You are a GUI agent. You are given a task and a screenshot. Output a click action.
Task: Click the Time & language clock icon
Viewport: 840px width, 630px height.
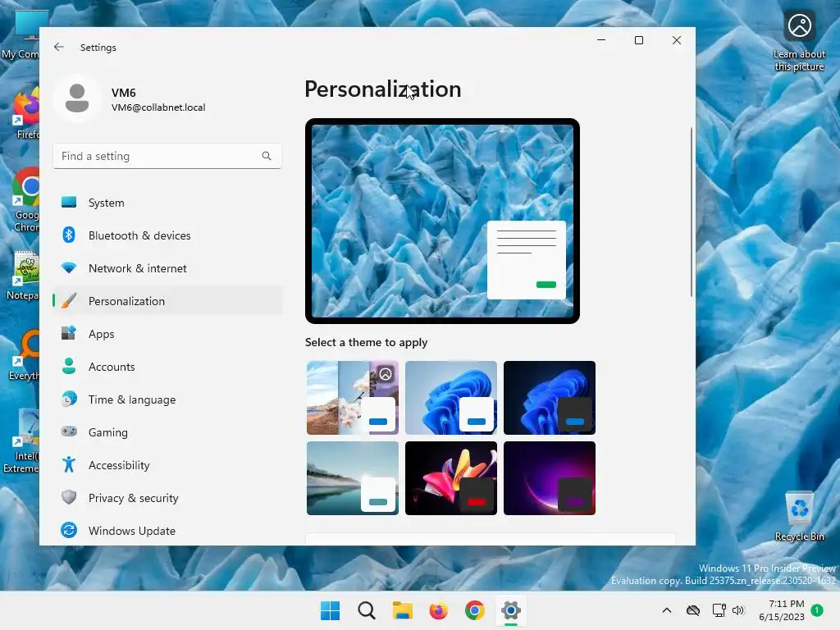click(x=69, y=399)
